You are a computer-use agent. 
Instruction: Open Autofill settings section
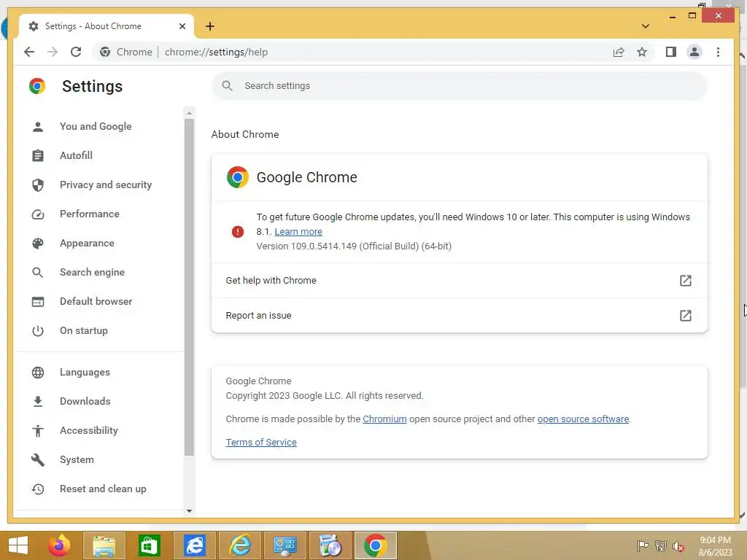point(76,155)
